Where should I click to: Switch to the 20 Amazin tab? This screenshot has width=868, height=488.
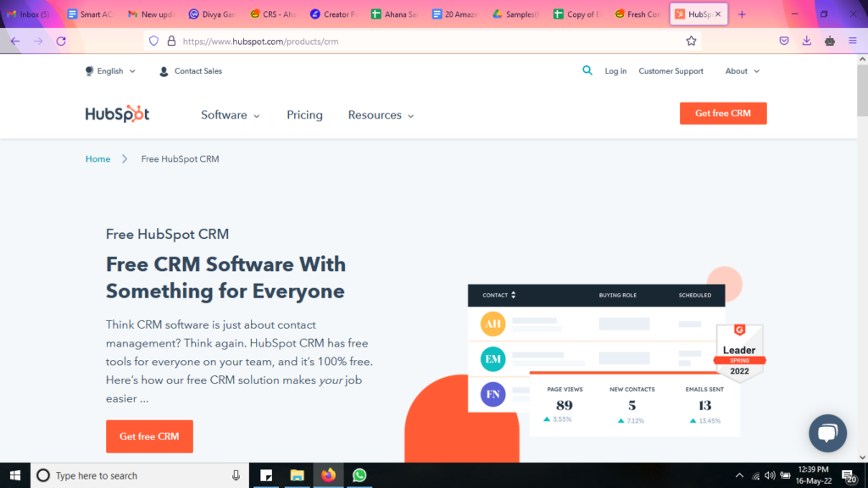455,14
